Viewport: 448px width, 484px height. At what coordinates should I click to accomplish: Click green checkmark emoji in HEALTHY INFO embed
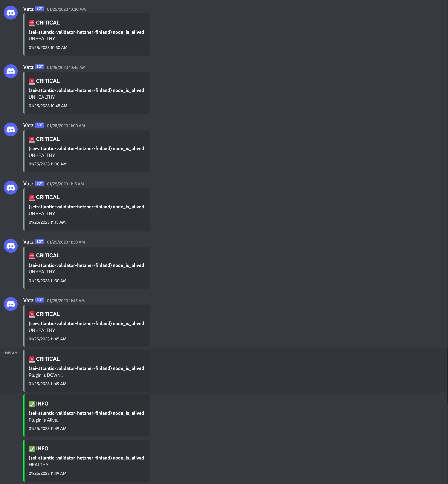pos(32,449)
